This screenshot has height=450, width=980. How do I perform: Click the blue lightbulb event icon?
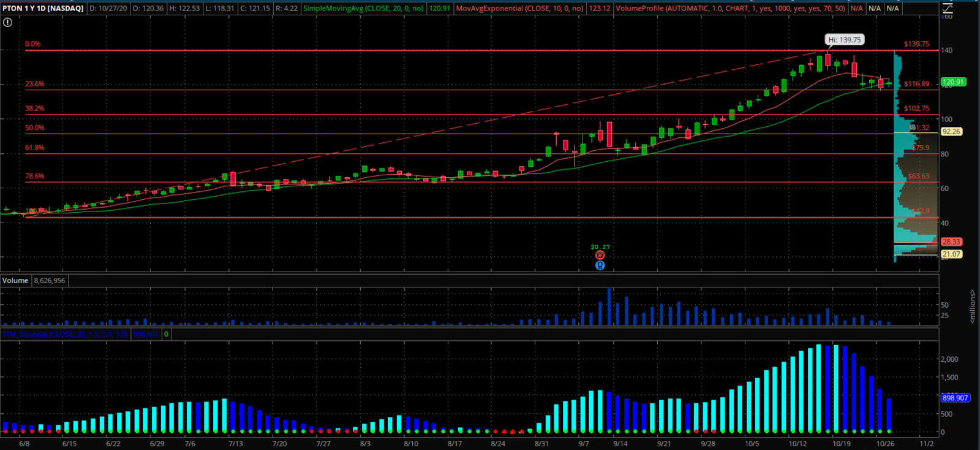(600, 265)
